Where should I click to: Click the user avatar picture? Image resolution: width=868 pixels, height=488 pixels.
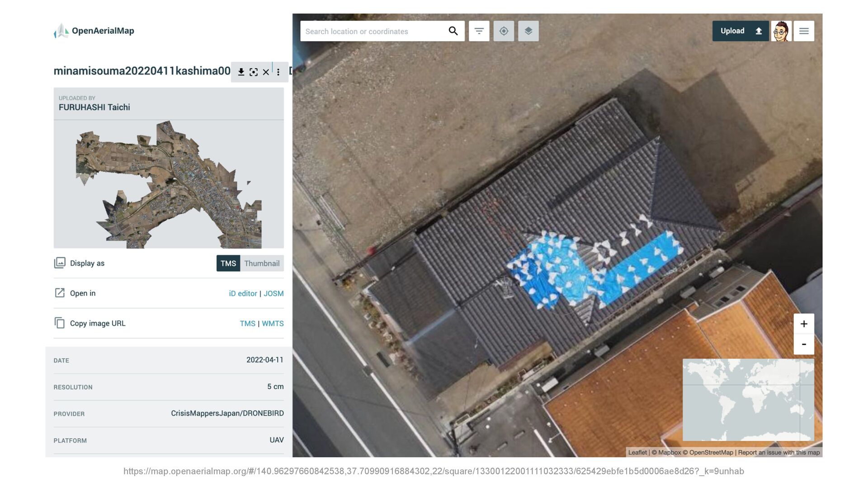781,31
